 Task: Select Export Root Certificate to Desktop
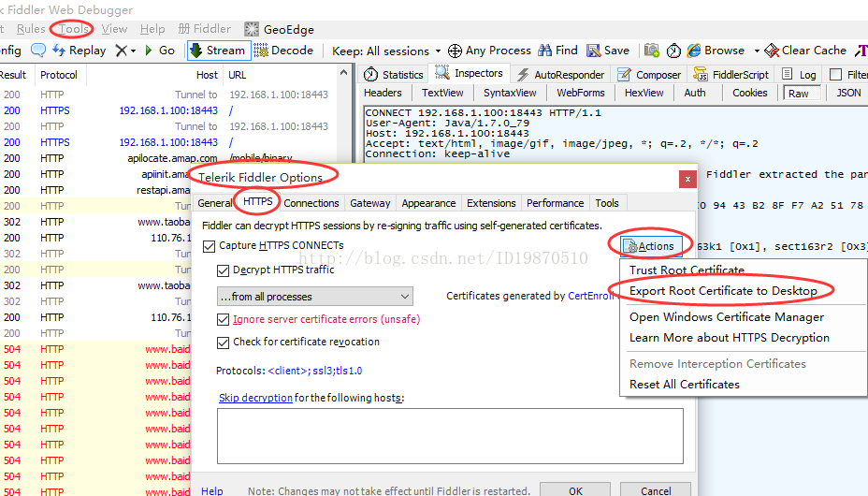723,291
